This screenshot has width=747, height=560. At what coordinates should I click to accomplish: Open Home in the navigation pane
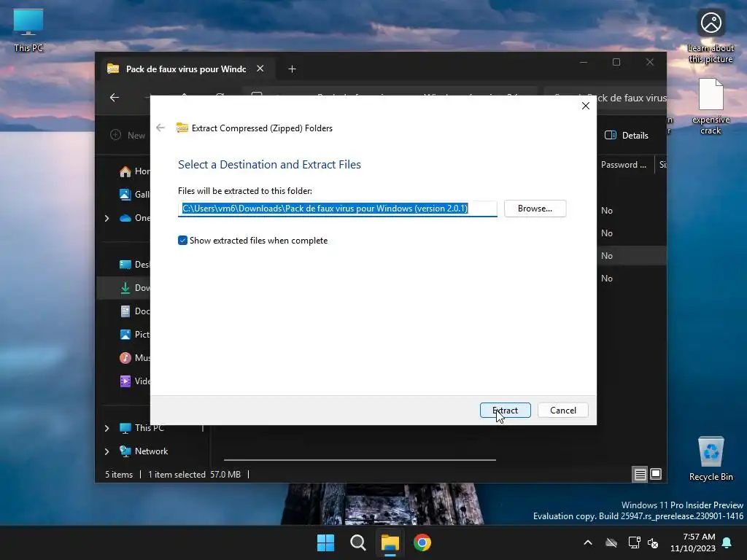tap(135, 171)
